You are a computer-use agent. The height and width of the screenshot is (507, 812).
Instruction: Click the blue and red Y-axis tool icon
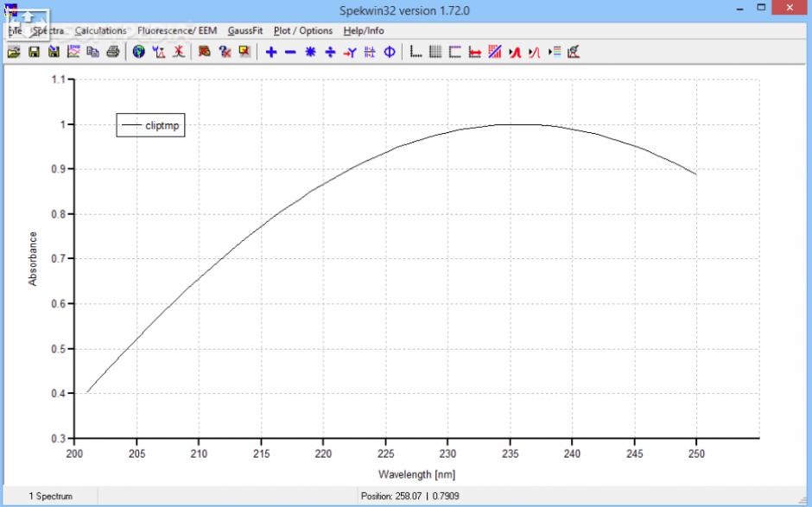click(159, 52)
